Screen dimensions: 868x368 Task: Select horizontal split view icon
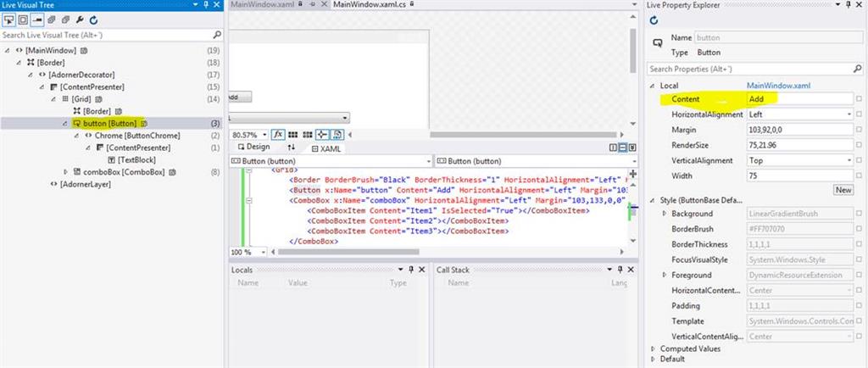tap(623, 148)
